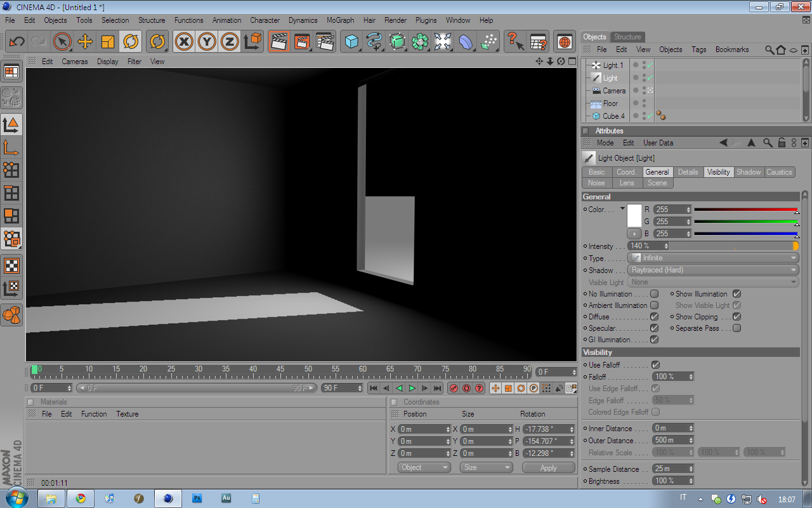Click the play forward button
This screenshot has height=508, width=812.
(412, 388)
